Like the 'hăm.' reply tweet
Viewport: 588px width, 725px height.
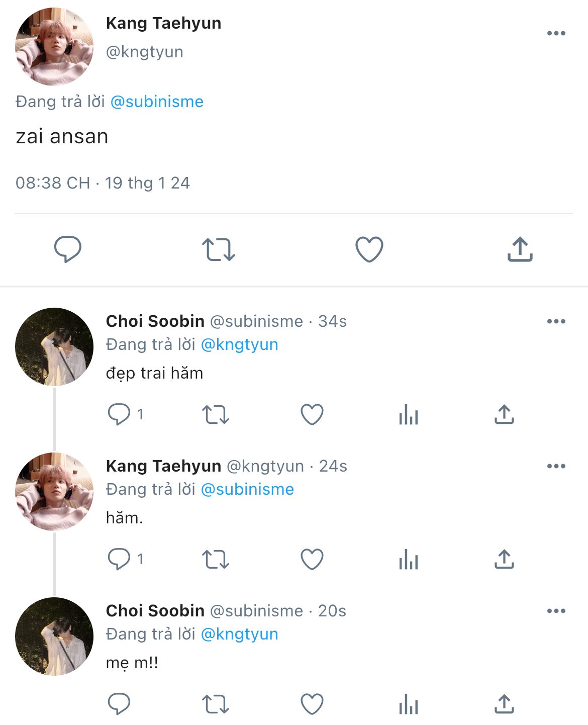[x=312, y=559]
